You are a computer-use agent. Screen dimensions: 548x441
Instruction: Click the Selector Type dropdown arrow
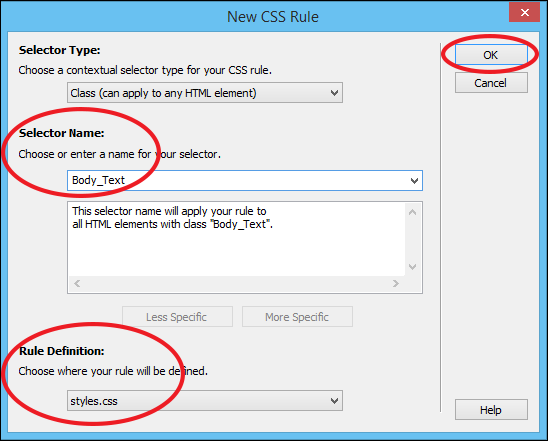(334, 93)
